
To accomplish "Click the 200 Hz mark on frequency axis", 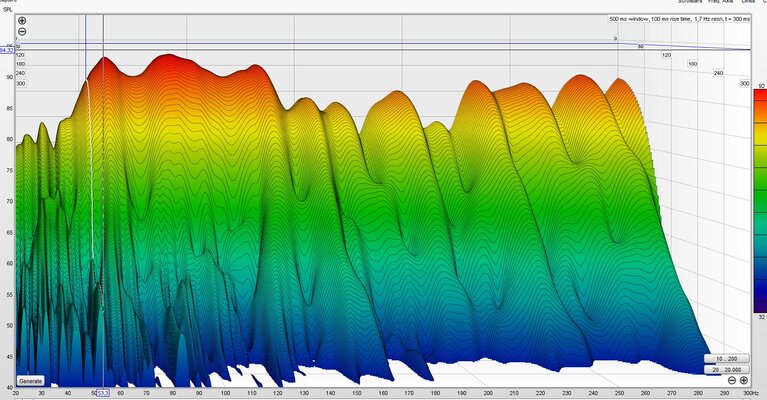I will pos(488,393).
